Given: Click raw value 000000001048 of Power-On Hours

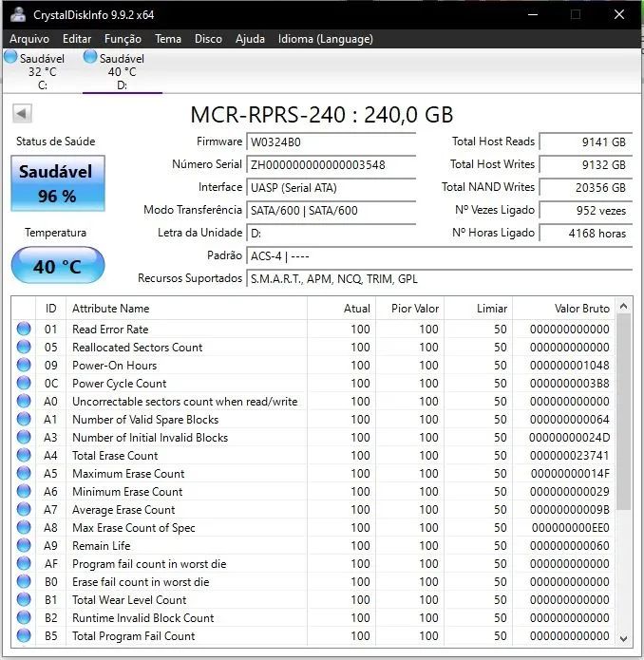Looking at the screenshot, I should tap(570, 365).
